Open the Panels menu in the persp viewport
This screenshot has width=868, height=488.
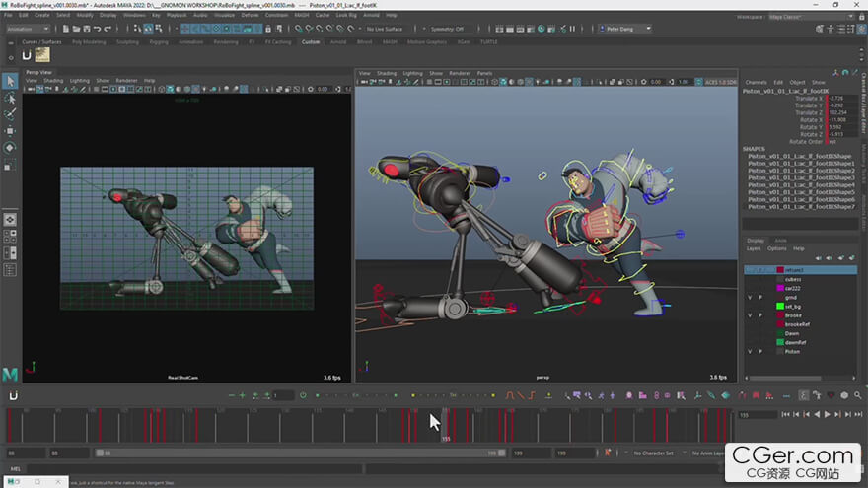(x=484, y=73)
